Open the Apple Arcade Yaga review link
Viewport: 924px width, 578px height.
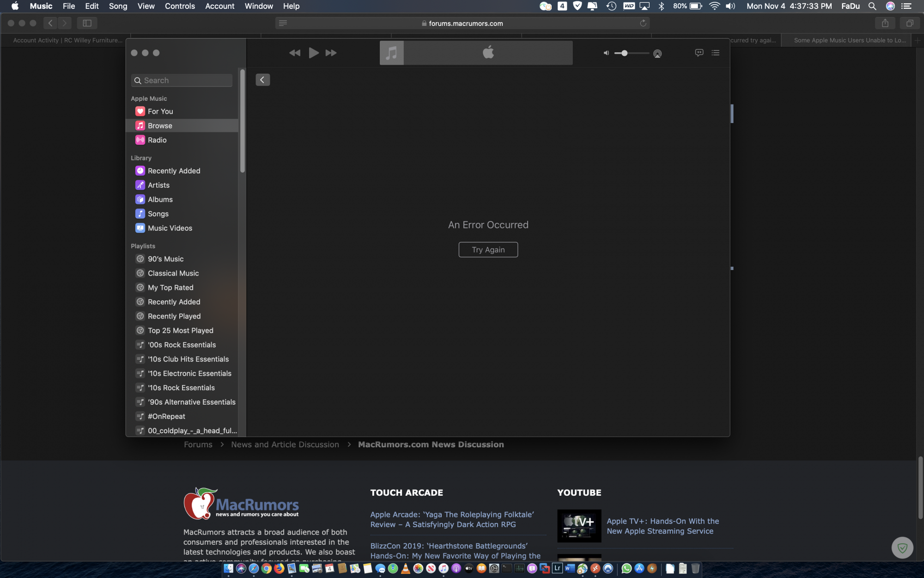point(452,519)
